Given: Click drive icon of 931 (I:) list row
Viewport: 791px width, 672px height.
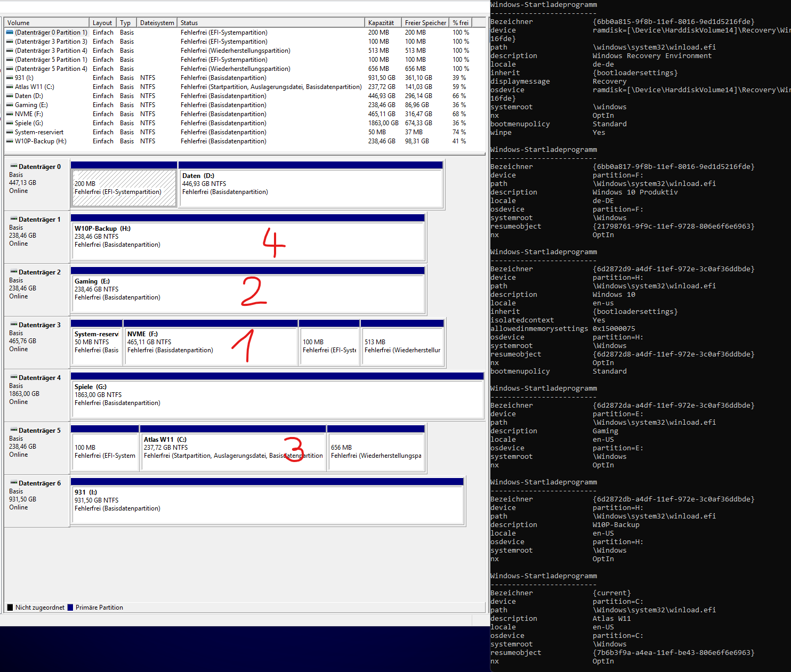Looking at the screenshot, I should tap(10, 78).
